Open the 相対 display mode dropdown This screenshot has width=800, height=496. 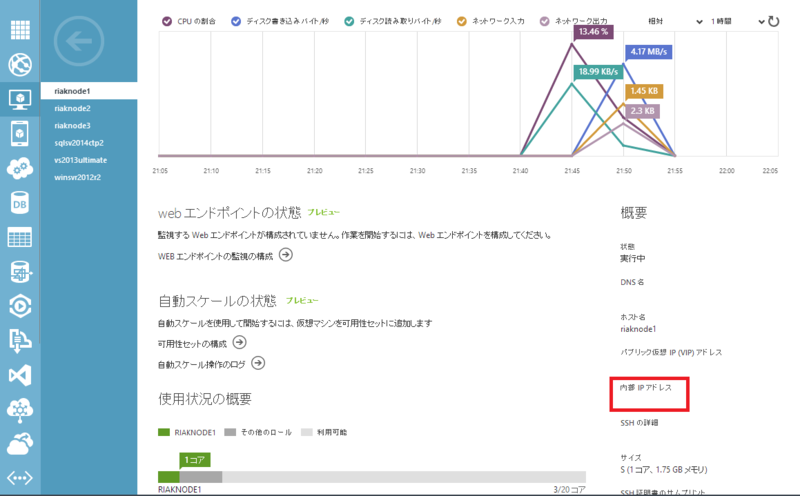(x=675, y=21)
